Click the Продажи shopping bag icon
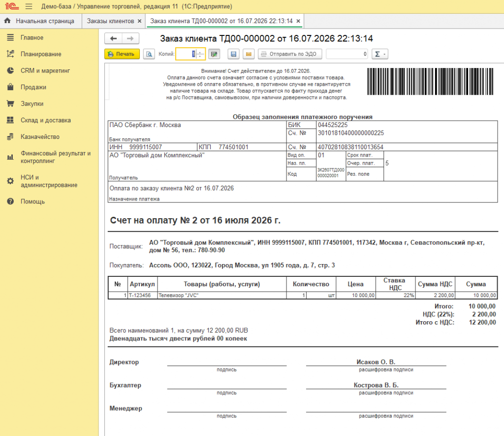The image size is (504, 436). click(10, 87)
